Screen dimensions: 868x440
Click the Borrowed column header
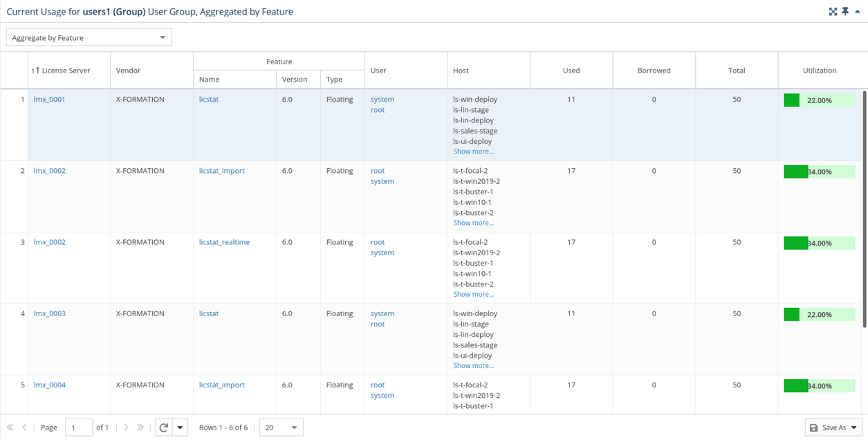click(x=654, y=71)
